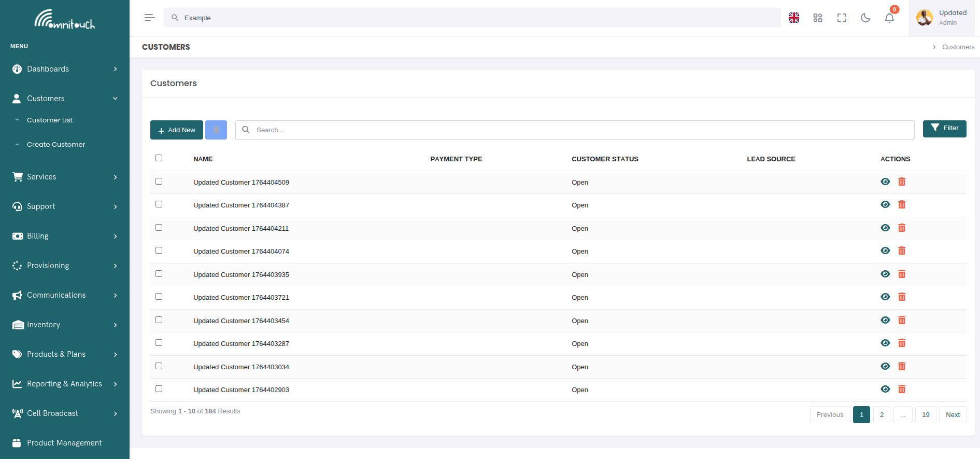Open the apps grid icon in header
The width and height of the screenshot is (980, 459).
(x=817, y=18)
